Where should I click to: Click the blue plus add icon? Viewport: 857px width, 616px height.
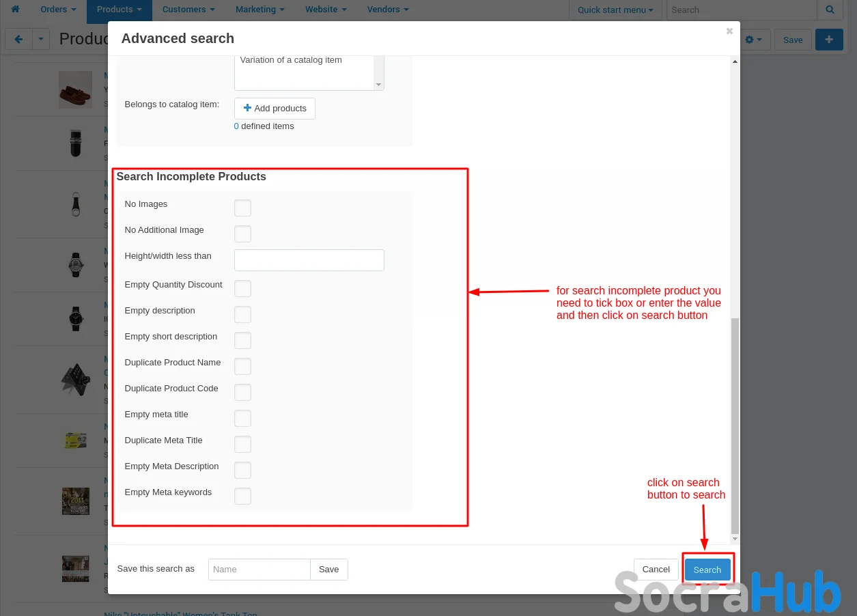click(829, 40)
